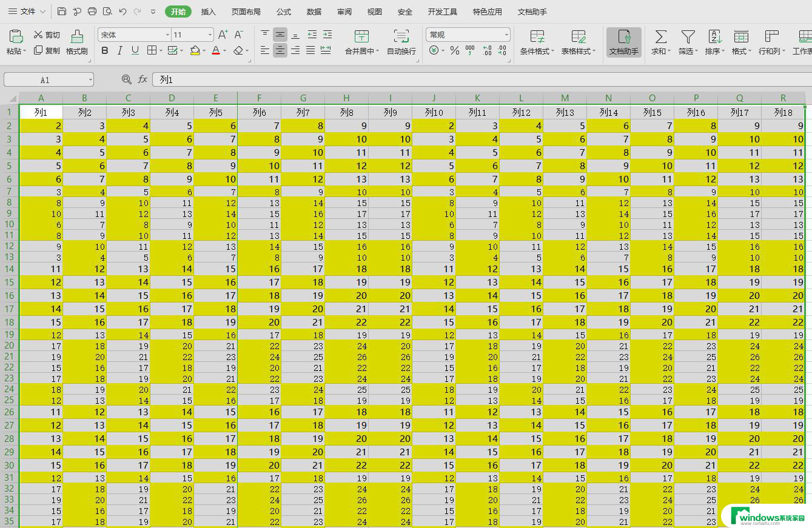This screenshot has width=812, height=528.
Task: Toggle Underline formatting
Action: click(x=135, y=50)
